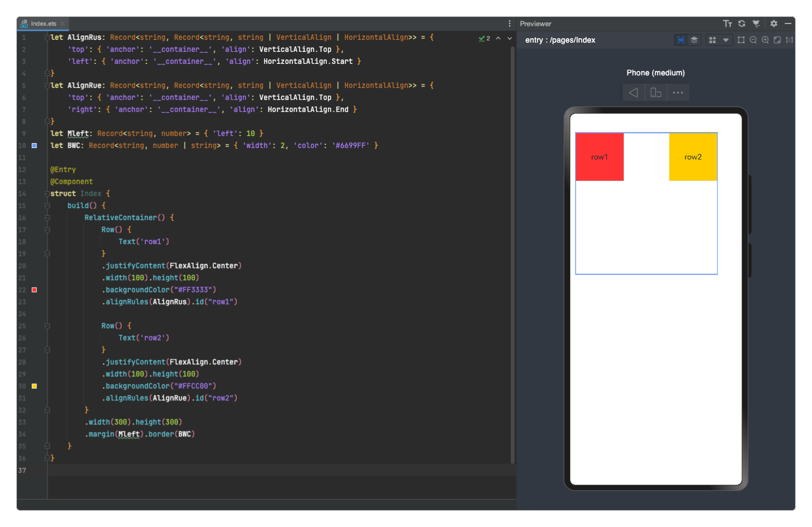
Task: Refresh the Previewer with the reload icon
Action: click(x=742, y=23)
